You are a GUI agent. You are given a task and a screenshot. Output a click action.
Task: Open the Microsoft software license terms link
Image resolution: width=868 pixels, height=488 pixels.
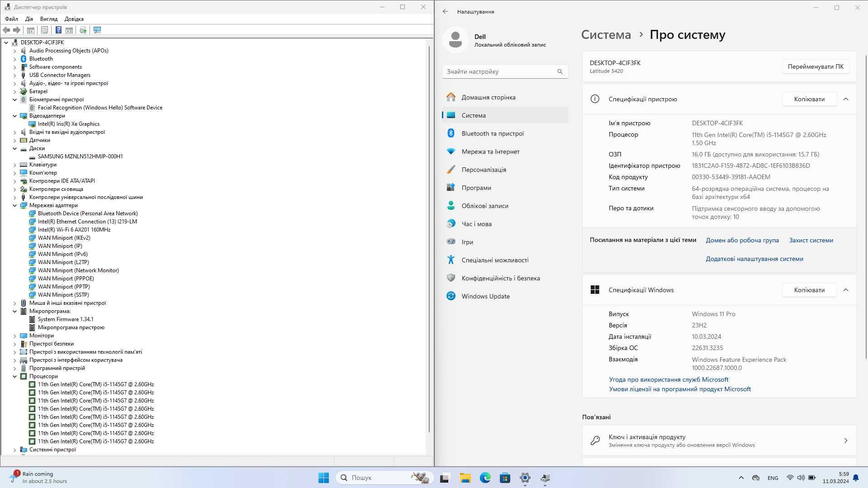(x=680, y=389)
